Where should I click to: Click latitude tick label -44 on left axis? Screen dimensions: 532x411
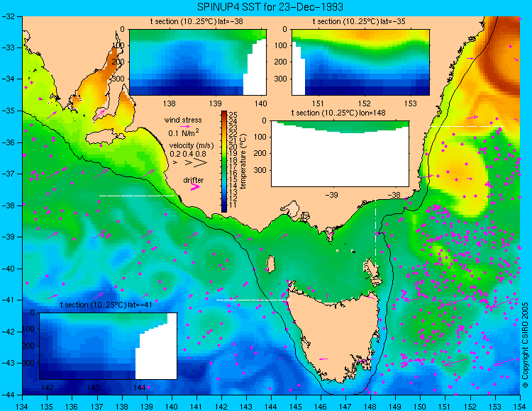point(8,395)
